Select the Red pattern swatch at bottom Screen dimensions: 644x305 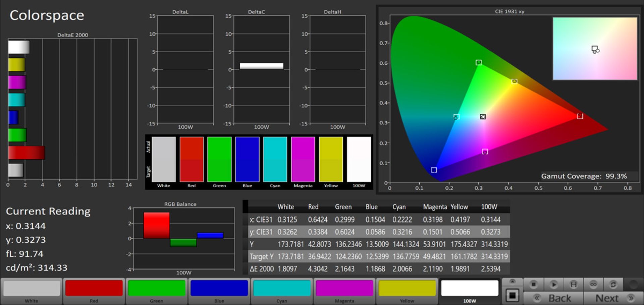[94, 289]
